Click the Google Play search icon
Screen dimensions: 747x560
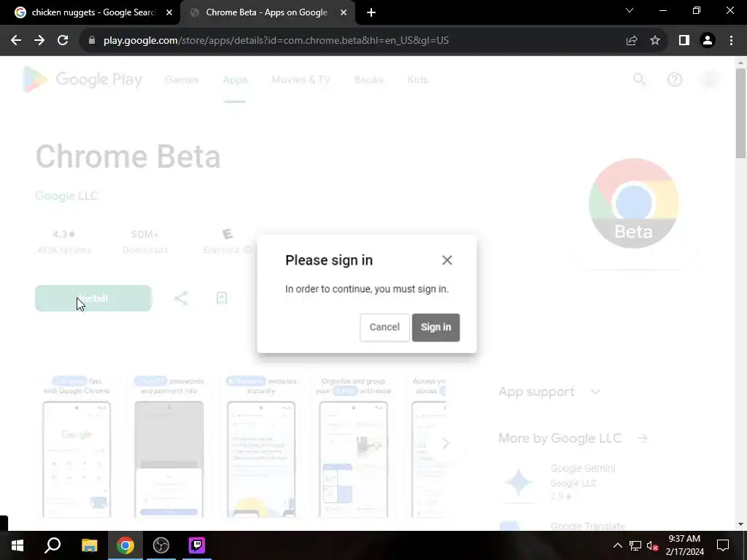click(639, 79)
